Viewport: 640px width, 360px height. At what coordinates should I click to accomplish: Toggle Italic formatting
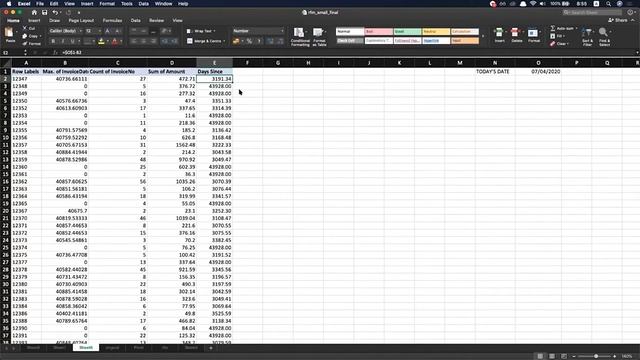pos(63,41)
